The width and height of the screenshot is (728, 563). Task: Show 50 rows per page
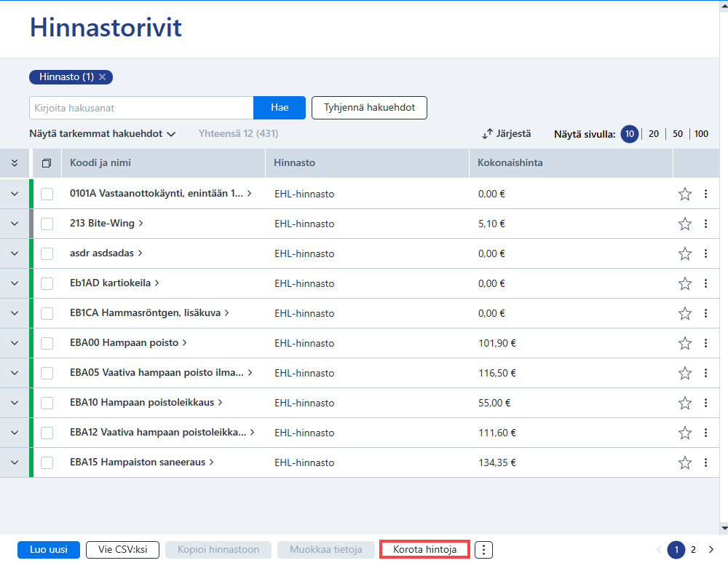[678, 134]
